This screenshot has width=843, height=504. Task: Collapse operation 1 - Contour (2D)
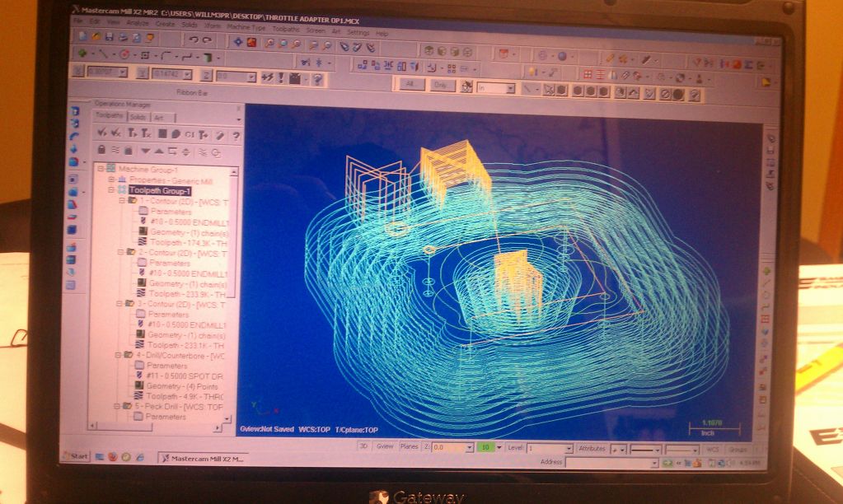(x=121, y=200)
